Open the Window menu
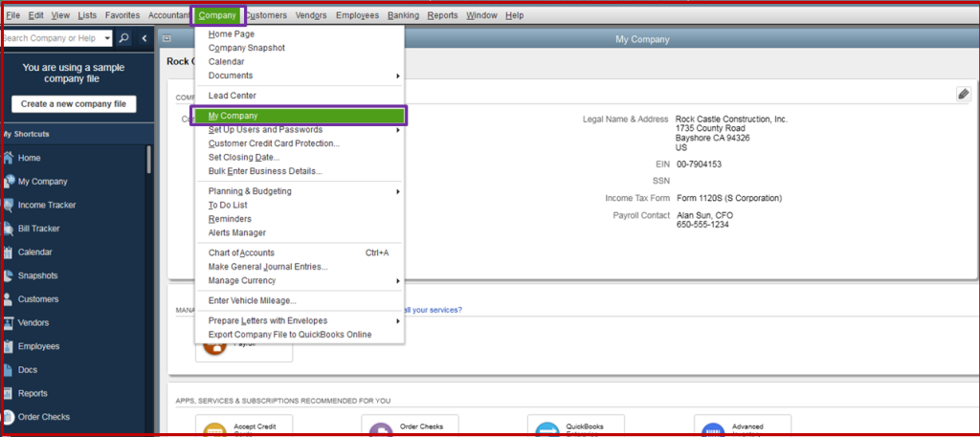 click(482, 15)
